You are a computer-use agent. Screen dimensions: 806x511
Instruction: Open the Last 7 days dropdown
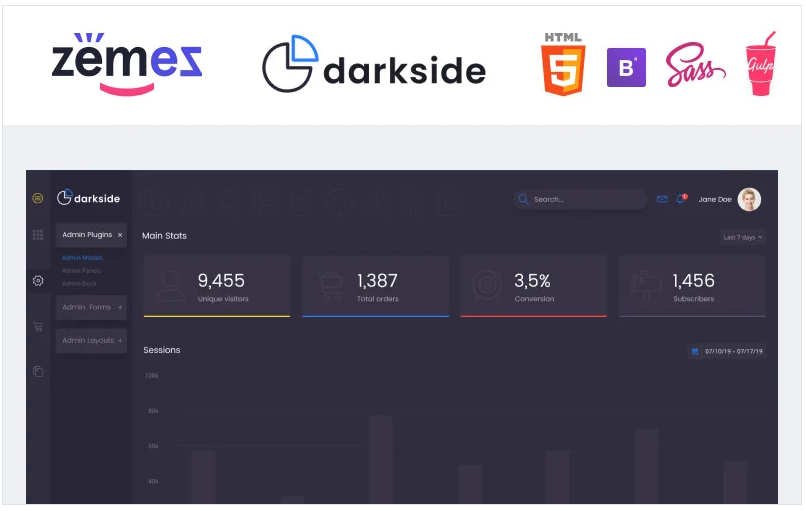click(743, 237)
